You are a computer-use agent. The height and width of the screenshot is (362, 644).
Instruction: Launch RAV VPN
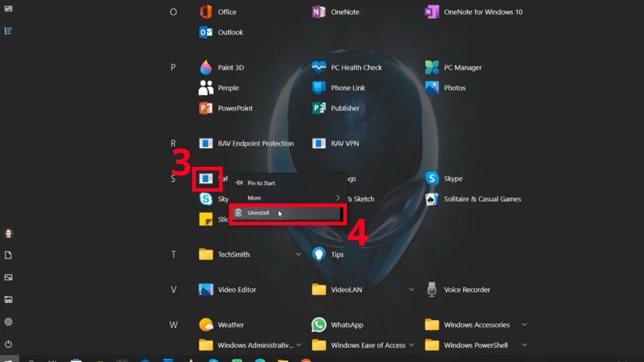click(x=335, y=144)
